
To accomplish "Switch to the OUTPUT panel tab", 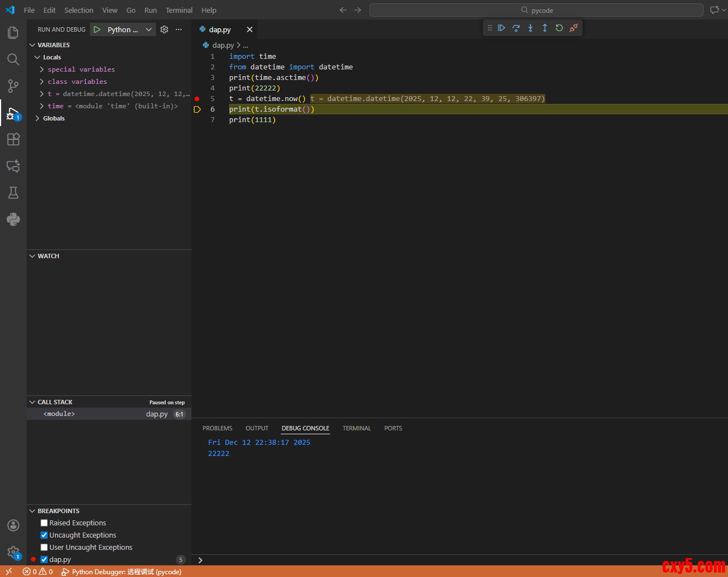I will pos(257,428).
